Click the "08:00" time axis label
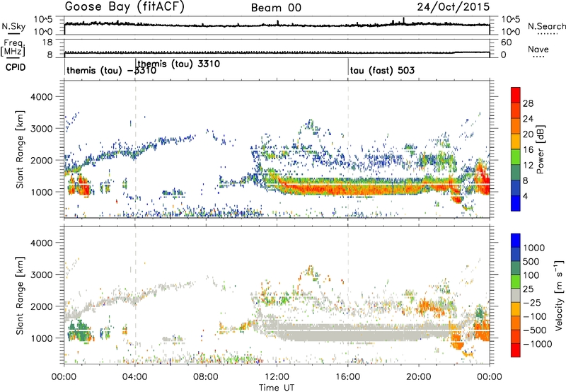This screenshot has height=392, width=566. pyautogui.click(x=206, y=377)
